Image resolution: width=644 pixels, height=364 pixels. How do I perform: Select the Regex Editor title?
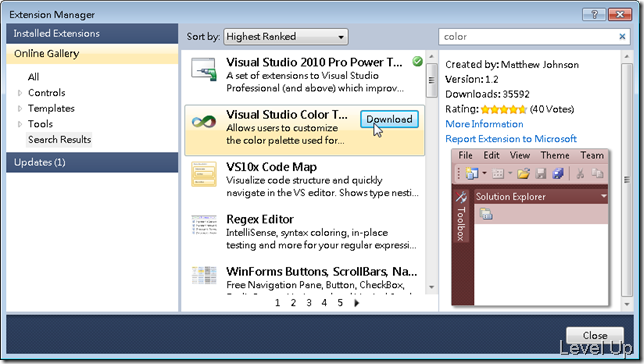pyautogui.click(x=260, y=219)
